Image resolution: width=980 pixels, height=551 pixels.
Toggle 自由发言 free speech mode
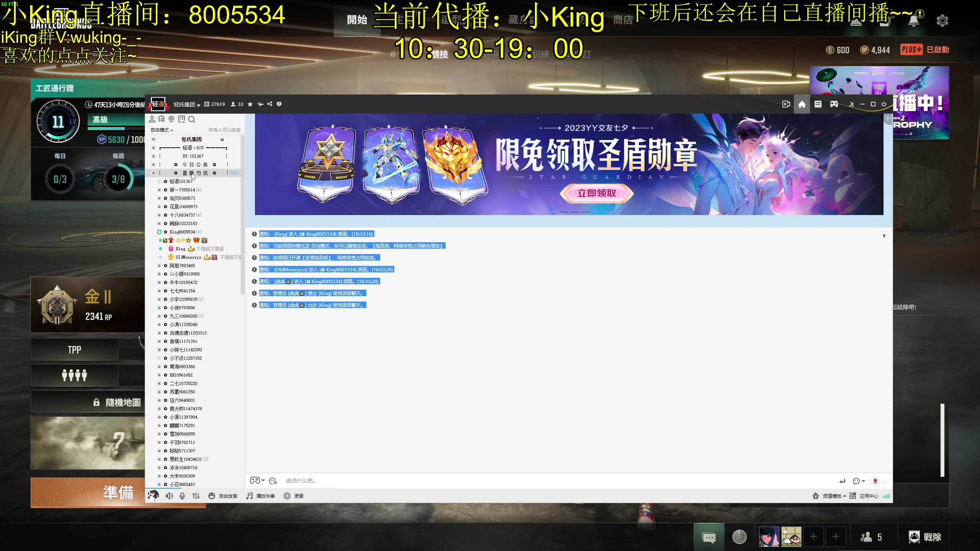point(223,496)
